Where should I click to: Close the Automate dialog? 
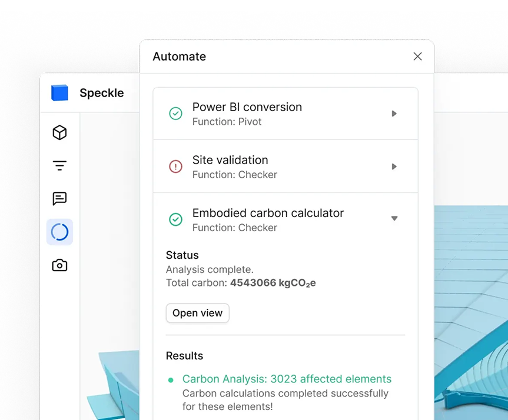click(417, 56)
